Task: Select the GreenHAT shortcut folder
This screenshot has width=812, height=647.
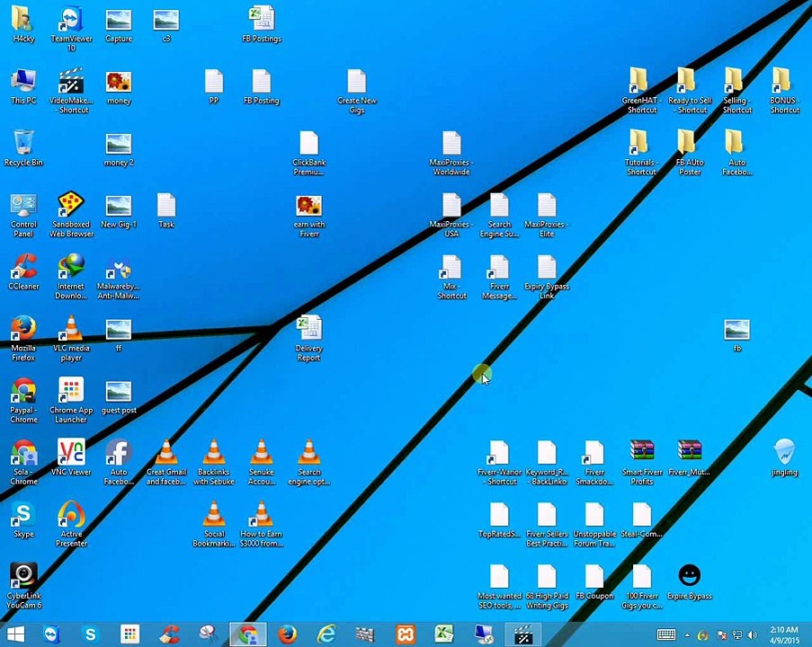Action: click(642, 90)
